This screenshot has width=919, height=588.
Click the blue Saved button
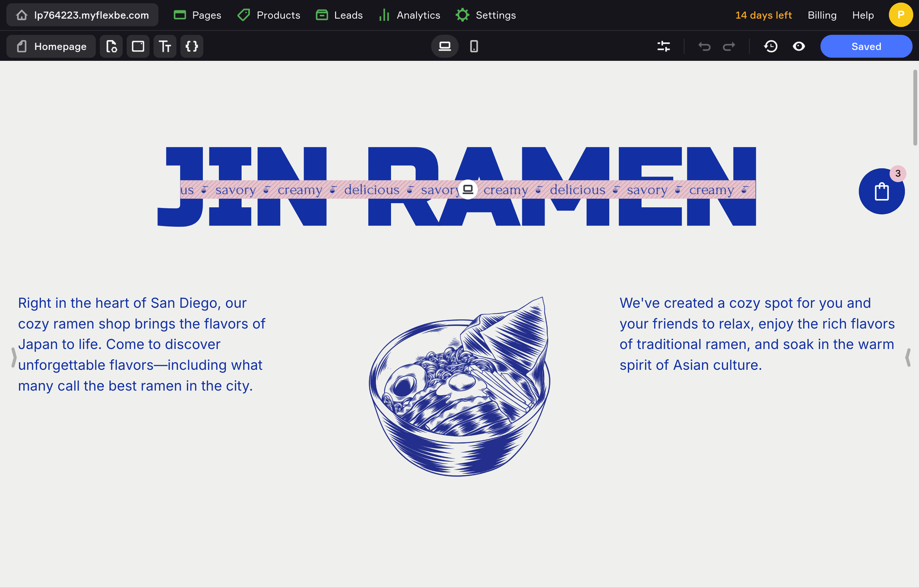pyautogui.click(x=866, y=46)
